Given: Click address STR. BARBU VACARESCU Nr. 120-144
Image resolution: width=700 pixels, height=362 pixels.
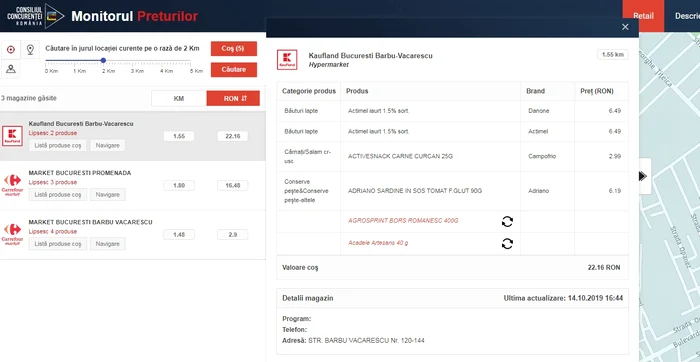Looking at the screenshot, I should pos(367,341).
